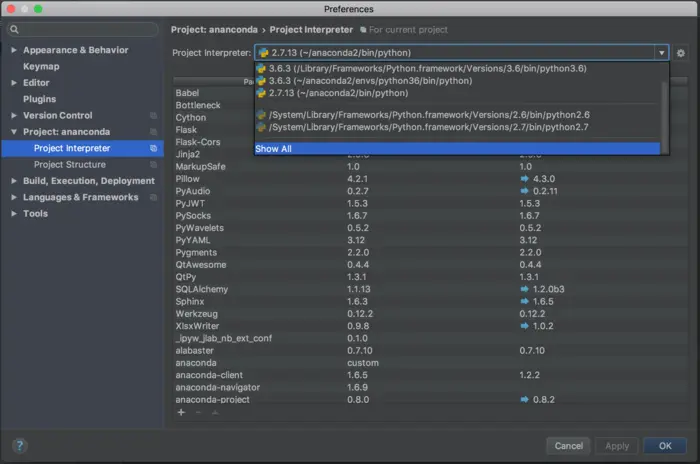
Task: Collapse Project: ananconda section
Action: click(x=14, y=132)
